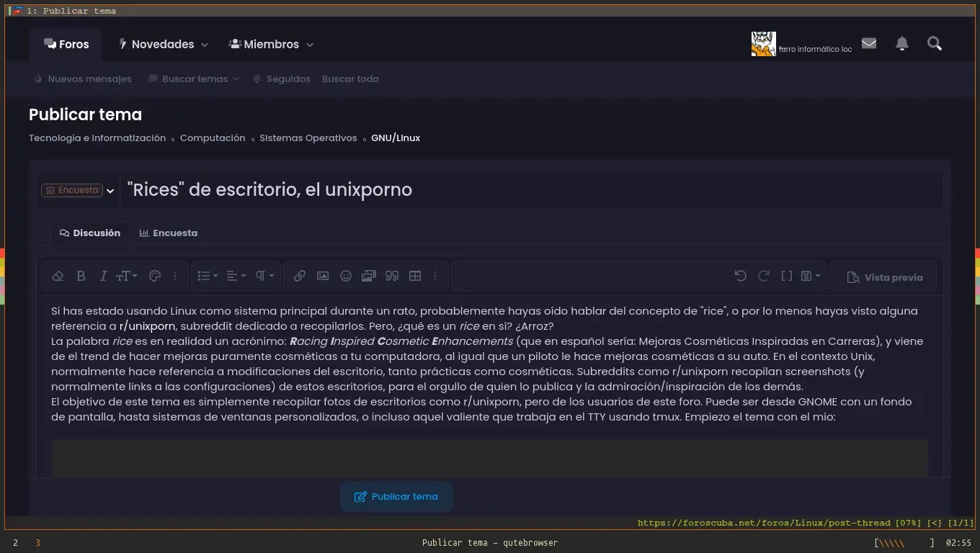Screen dimensions: 980x553
Task: Click the insert link icon
Action: click(x=300, y=276)
